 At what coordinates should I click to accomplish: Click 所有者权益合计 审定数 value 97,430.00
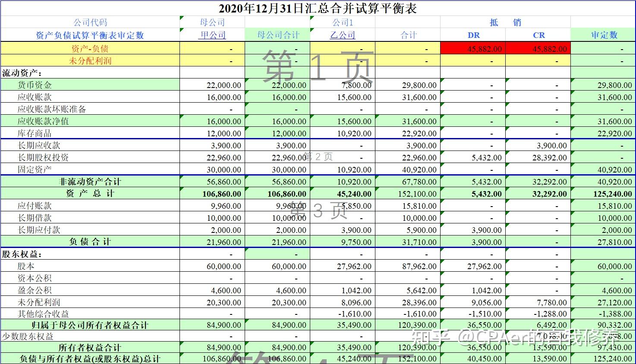tap(614, 348)
